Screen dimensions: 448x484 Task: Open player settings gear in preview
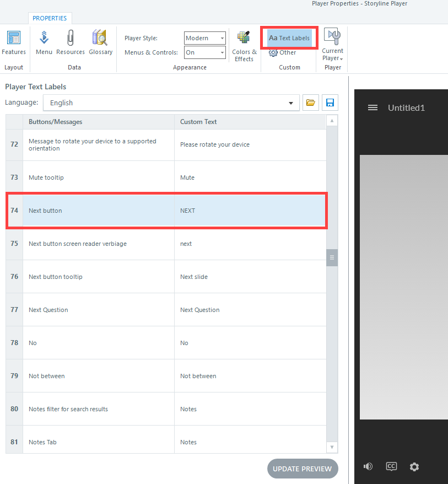pyautogui.click(x=414, y=466)
